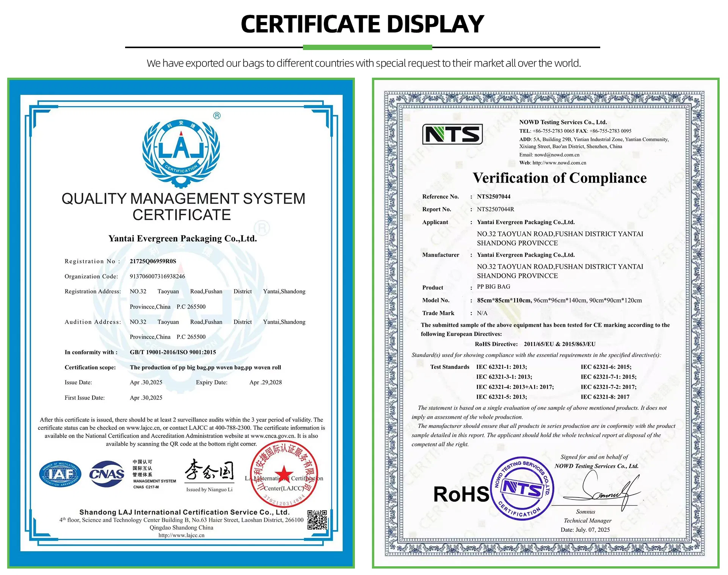Click test standard 'IEC 62321-1: 2013;'

point(502,367)
